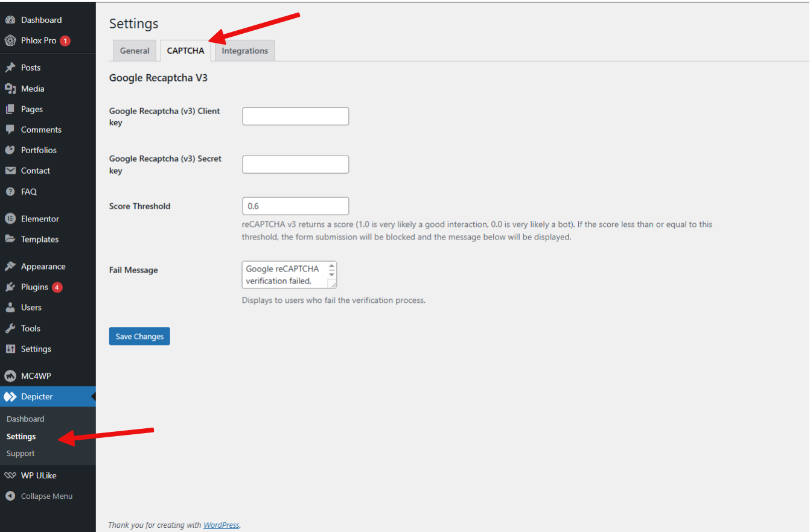Open the Plugins menu item
This screenshot has width=810, height=532.
(34, 287)
